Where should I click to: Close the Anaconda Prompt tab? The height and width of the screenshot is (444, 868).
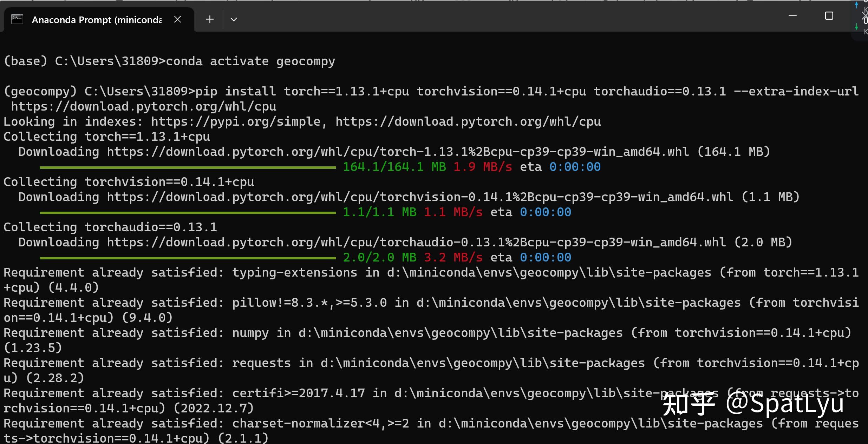177,19
